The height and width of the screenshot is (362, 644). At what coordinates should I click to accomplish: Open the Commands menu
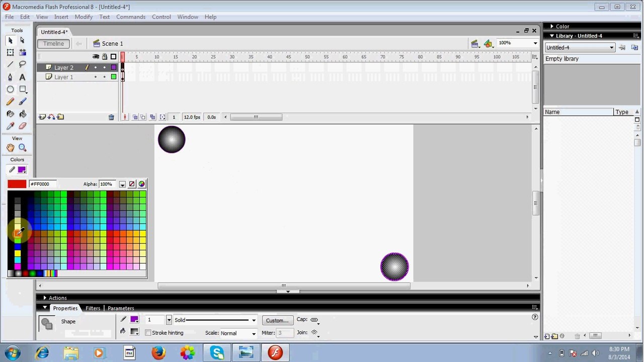(131, 17)
